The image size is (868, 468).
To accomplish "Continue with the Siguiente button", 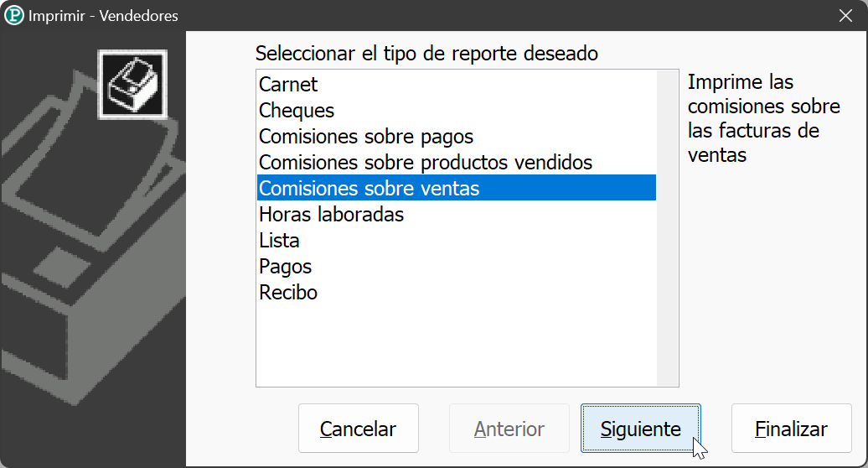I will click(x=640, y=428).
